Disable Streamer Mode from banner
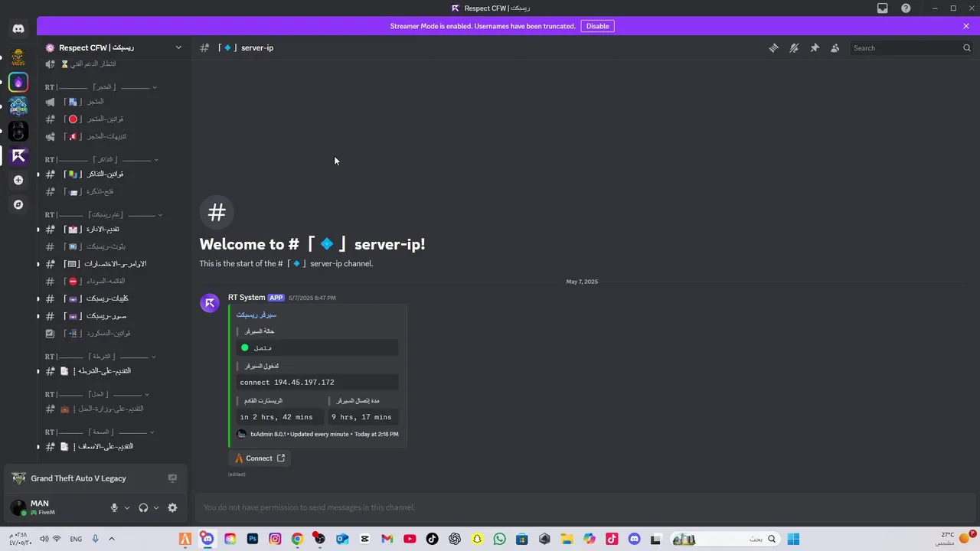 597,26
